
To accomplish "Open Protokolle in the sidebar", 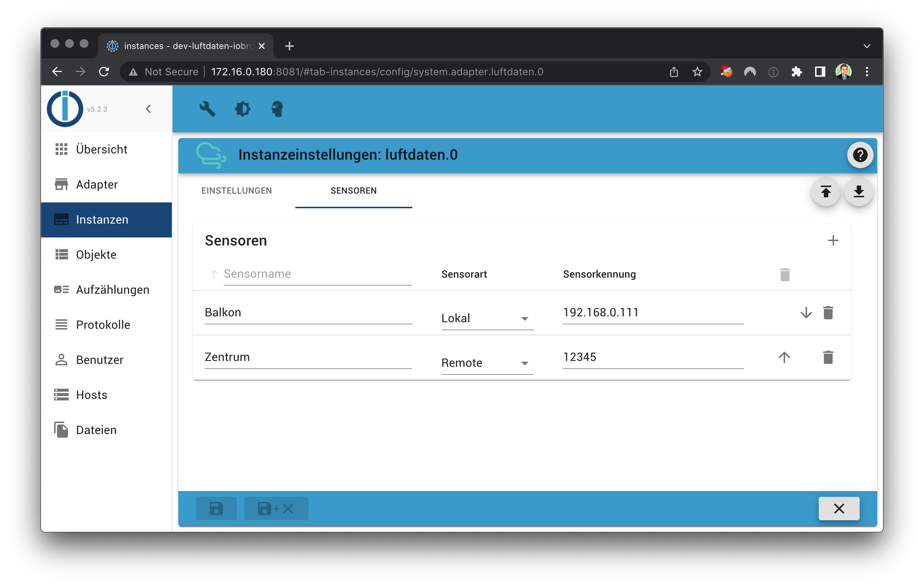I will click(x=106, y=325).
